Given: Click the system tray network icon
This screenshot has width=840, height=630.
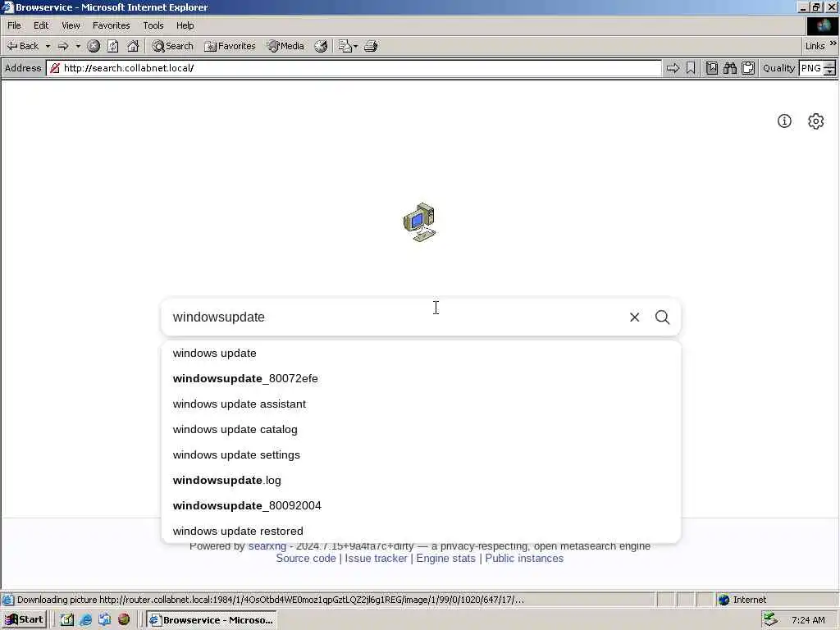Looking at the screenshot, I should pyautogui.click(x=770, y=619).
